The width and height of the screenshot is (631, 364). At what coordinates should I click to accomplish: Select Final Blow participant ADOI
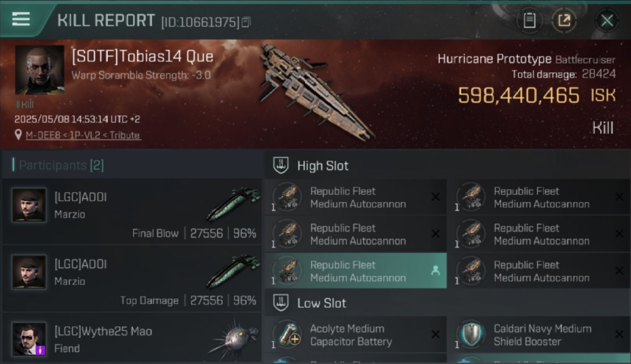(x=132, y=211)
